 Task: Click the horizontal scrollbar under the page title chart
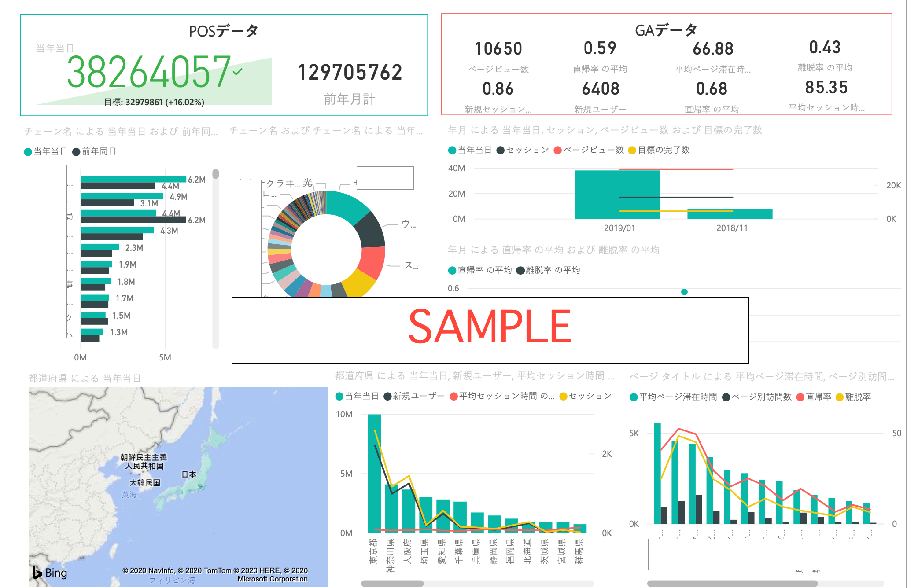click(x=732, y=583)
